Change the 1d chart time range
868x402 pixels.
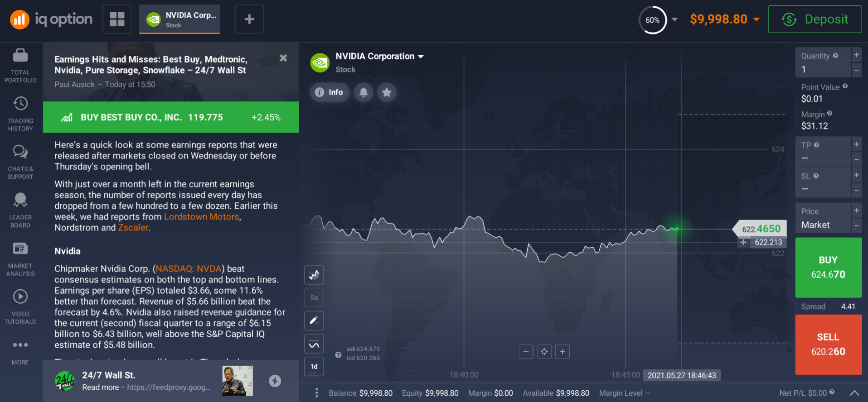[x=314, y=367]
